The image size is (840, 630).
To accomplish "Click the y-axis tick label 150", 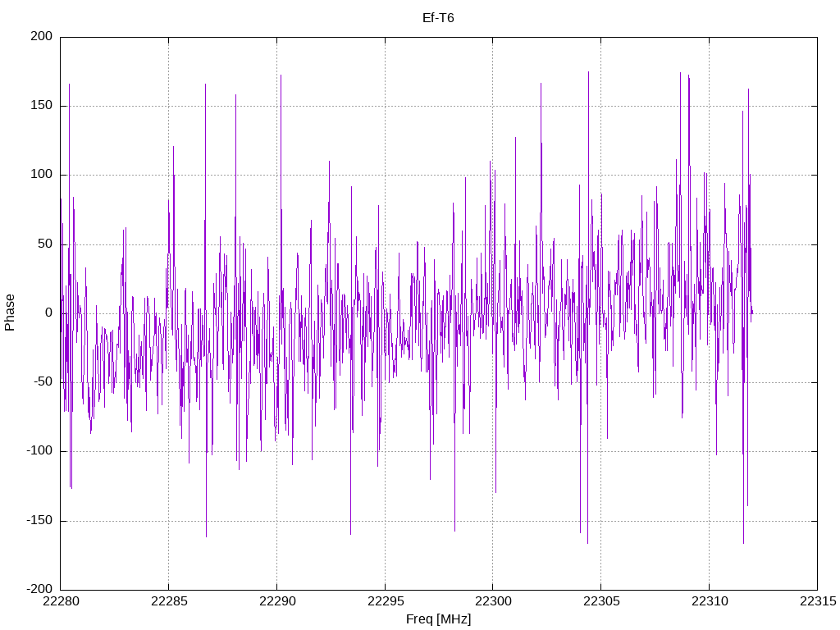I will [x=42, y=106].
